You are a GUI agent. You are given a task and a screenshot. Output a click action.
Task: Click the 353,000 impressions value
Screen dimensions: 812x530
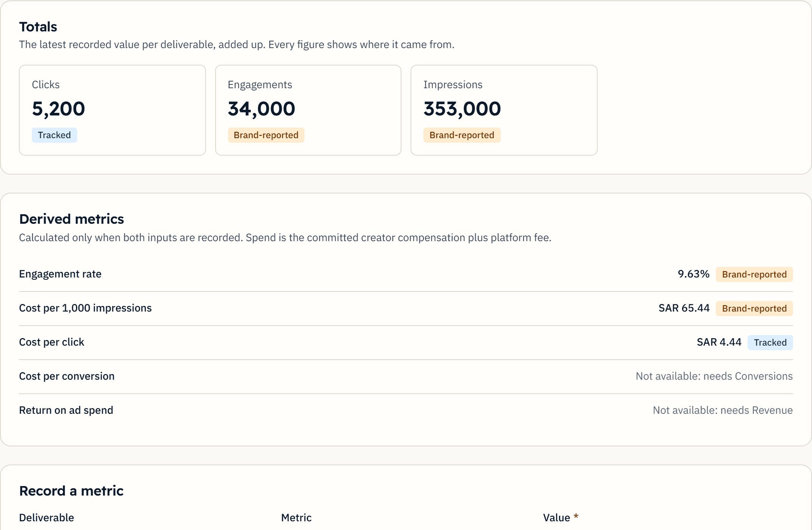pyautogui.click(x=462, y=109)
